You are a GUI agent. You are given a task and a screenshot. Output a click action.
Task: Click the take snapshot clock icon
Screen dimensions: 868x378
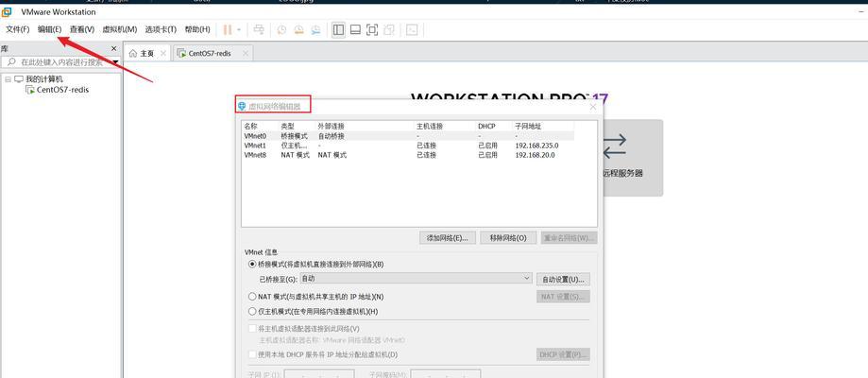click(281, 30)
